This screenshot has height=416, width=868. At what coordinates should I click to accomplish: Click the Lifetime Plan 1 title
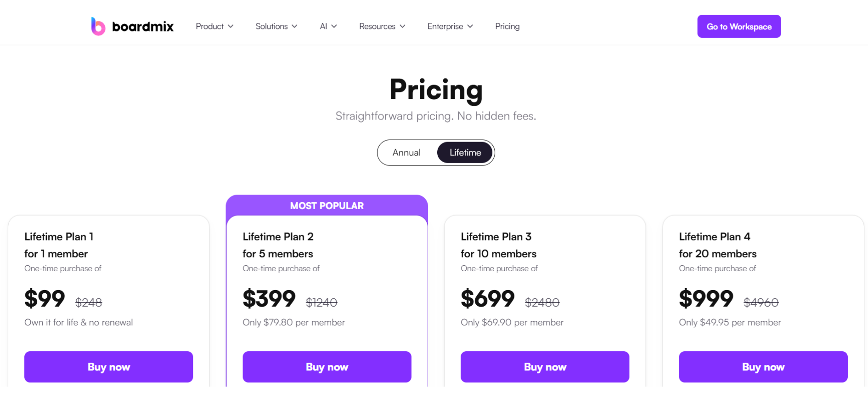point(59,237)
